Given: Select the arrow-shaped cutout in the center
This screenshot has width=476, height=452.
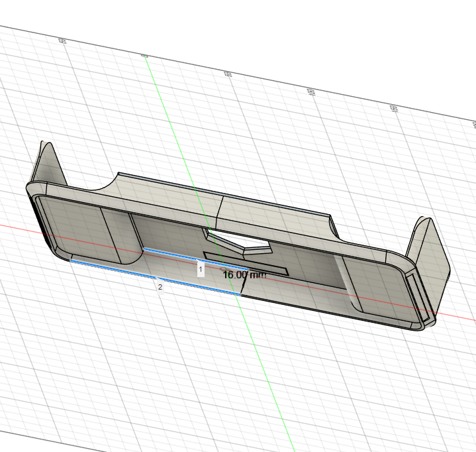Looking at the screenshot, I should point(240,242).
